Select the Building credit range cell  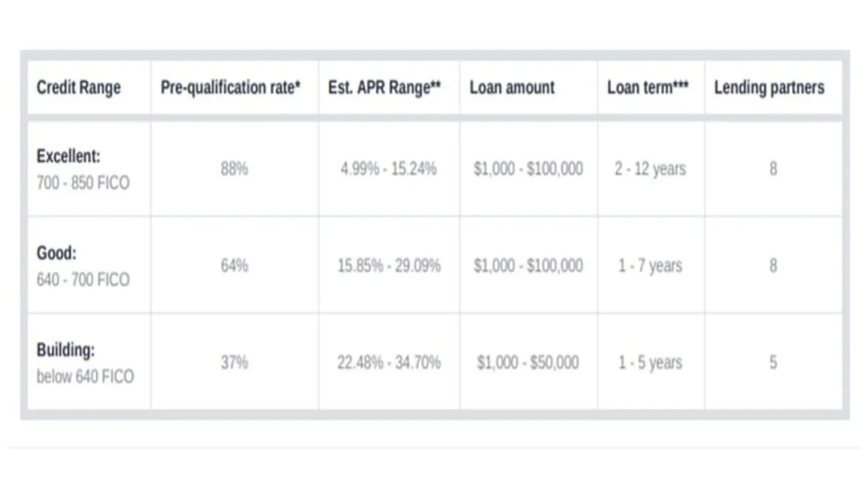point(85,363)
